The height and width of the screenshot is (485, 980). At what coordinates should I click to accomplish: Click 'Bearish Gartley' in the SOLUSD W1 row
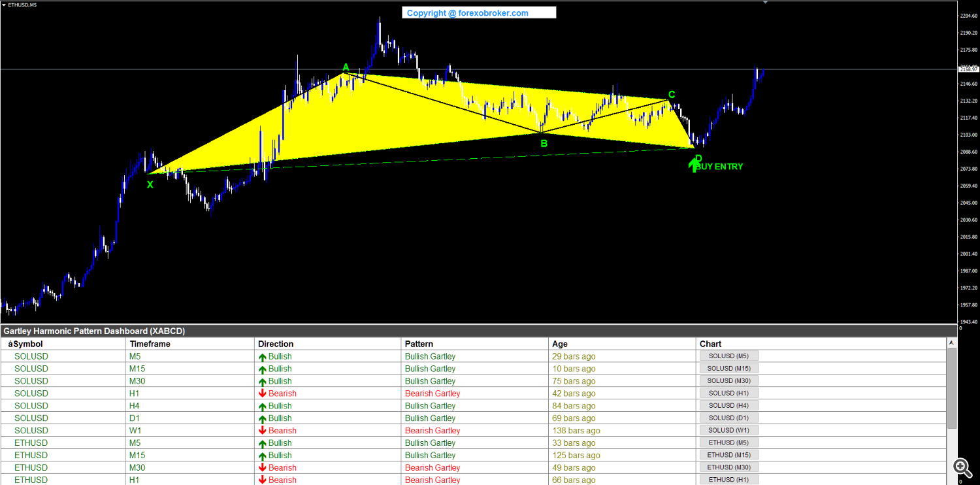click(x=433, y=431)
